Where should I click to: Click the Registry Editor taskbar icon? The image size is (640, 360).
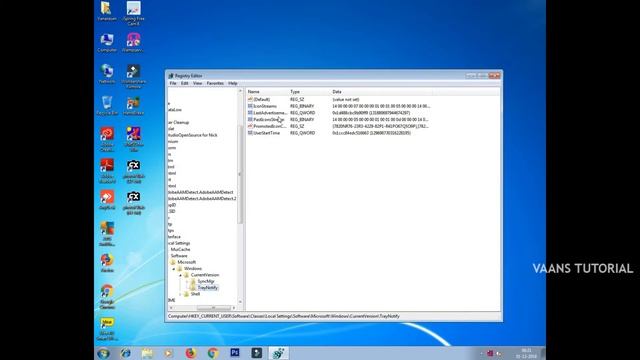(x=278, y=353)
